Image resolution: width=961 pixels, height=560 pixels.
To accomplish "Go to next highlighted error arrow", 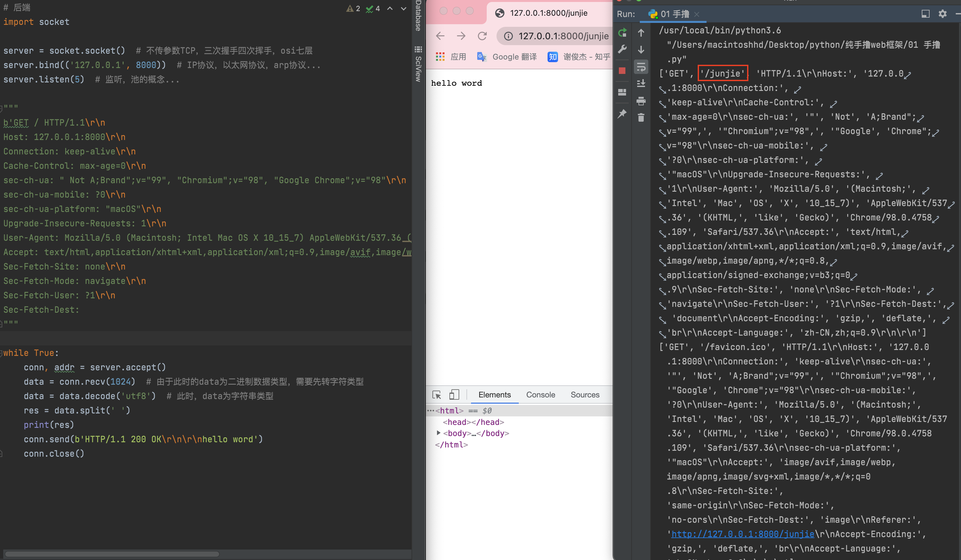I will [x=403, y=9].
